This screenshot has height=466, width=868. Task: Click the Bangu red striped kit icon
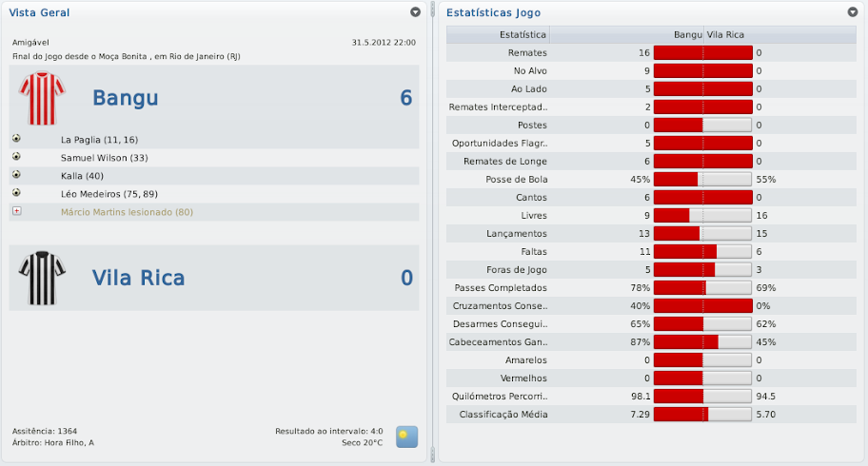[x=41, y=98]
